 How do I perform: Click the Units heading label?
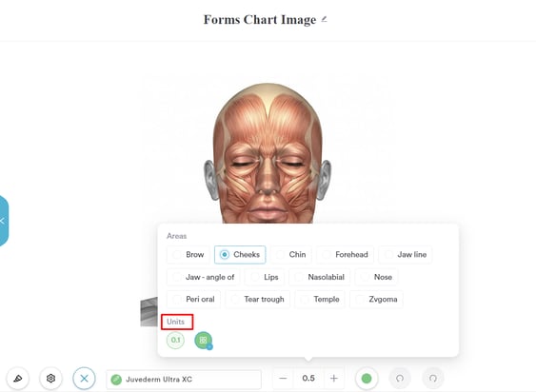click(x=175, y=322)
